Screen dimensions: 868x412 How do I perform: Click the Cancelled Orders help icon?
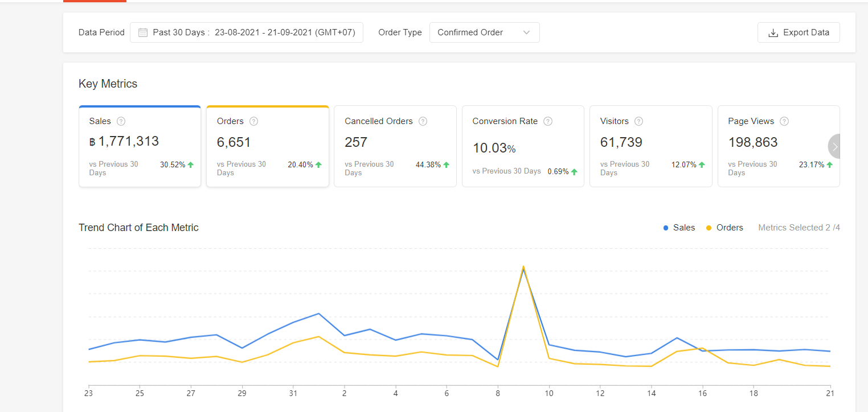[x=423, y=121]
